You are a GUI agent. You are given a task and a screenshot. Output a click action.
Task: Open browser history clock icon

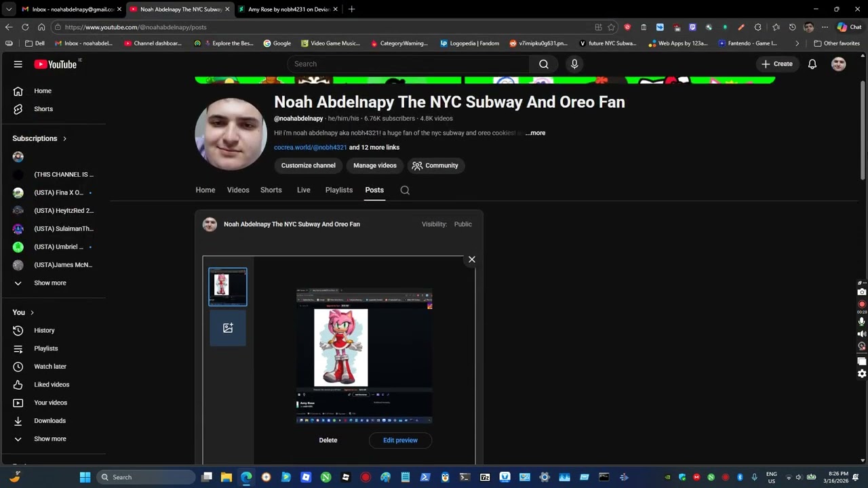coord(792,27)
